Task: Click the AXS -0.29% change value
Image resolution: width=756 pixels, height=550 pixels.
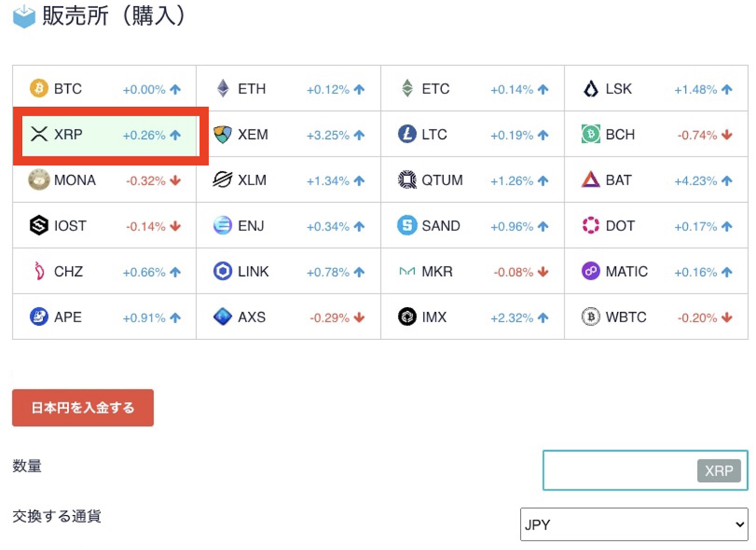Action: point(330,318)
